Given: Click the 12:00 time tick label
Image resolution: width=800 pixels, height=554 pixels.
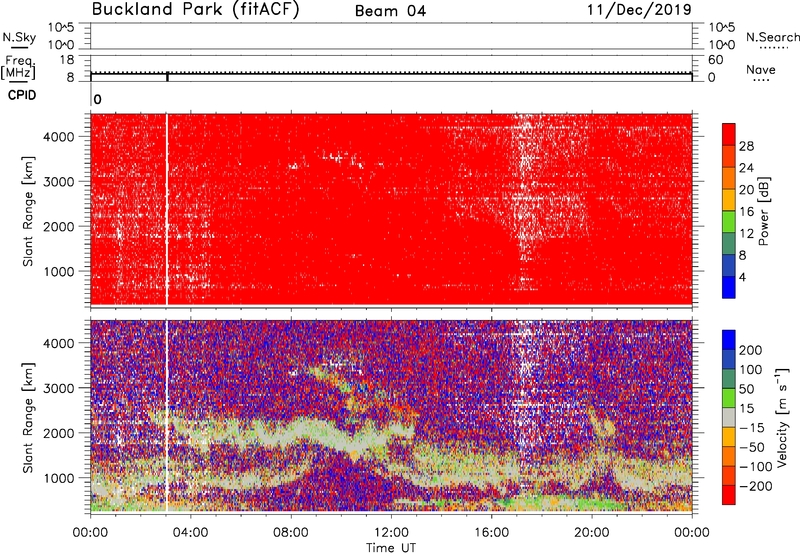Looking at the screenshot, I should pos(391,533).
